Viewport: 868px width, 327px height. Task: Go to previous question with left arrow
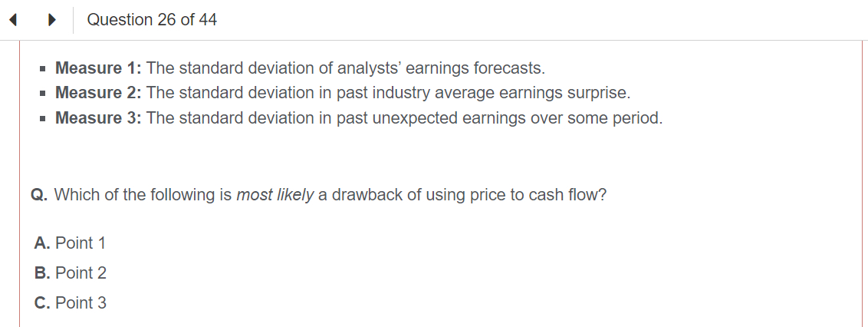(14, 21)
